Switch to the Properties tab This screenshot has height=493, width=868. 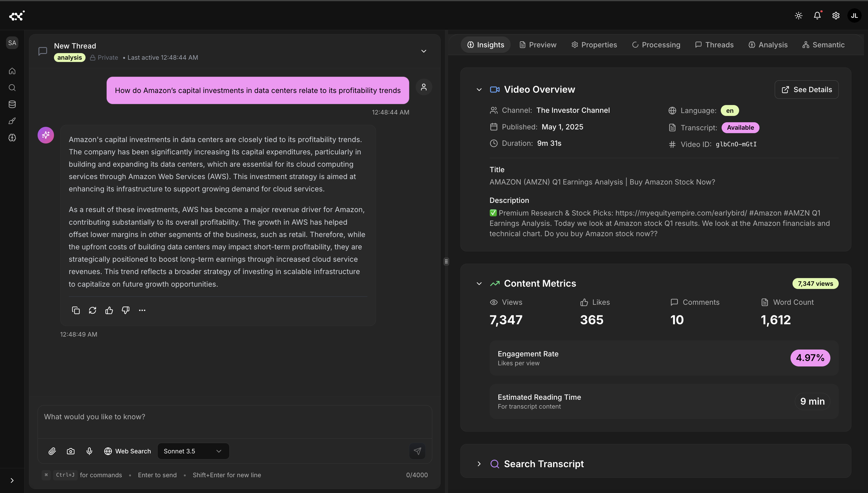tap(594, 45)
